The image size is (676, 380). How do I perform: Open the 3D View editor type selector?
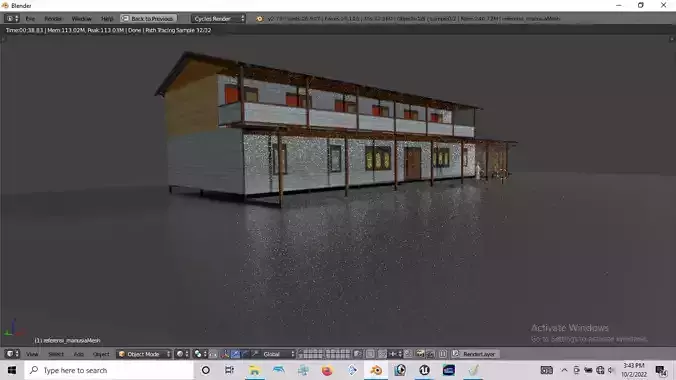coord(12,354)
